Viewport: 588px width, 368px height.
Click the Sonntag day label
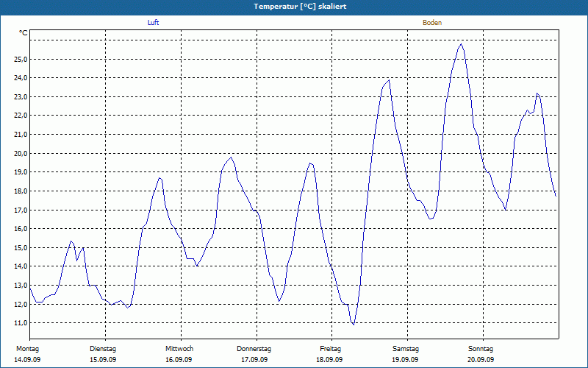coord(481,349)
